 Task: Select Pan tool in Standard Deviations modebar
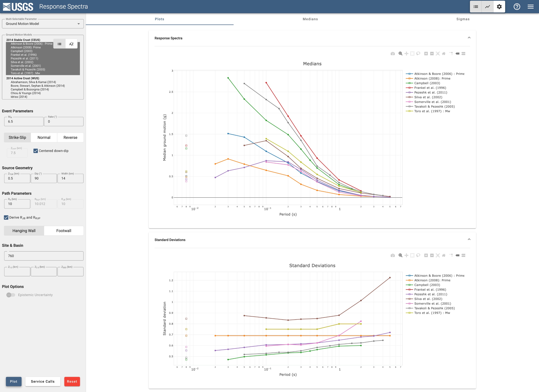(406, 256)
